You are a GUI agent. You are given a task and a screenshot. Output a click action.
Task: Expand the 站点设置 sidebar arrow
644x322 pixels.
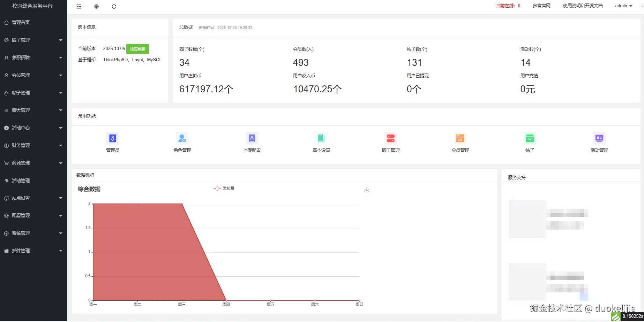tap(61, 198)
